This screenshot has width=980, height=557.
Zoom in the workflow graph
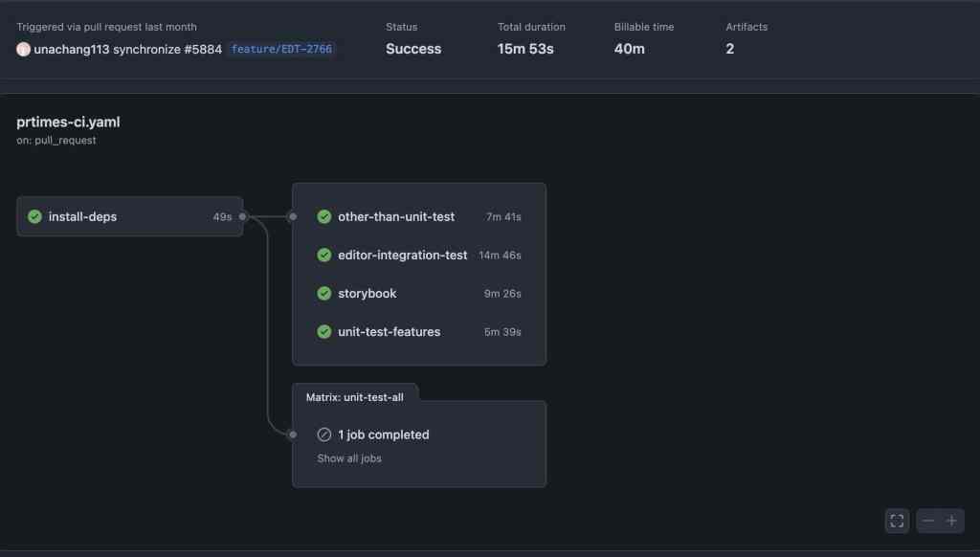(951, 521)
